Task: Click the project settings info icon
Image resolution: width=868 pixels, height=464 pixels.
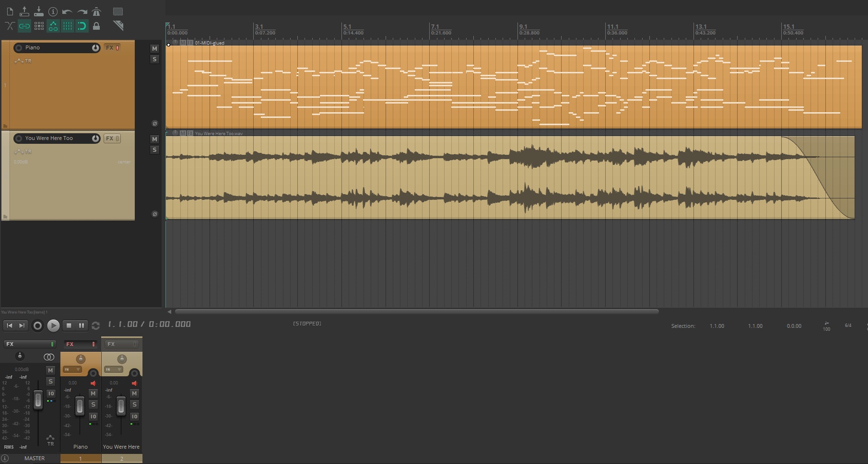Action: click(x=53, y=11)
